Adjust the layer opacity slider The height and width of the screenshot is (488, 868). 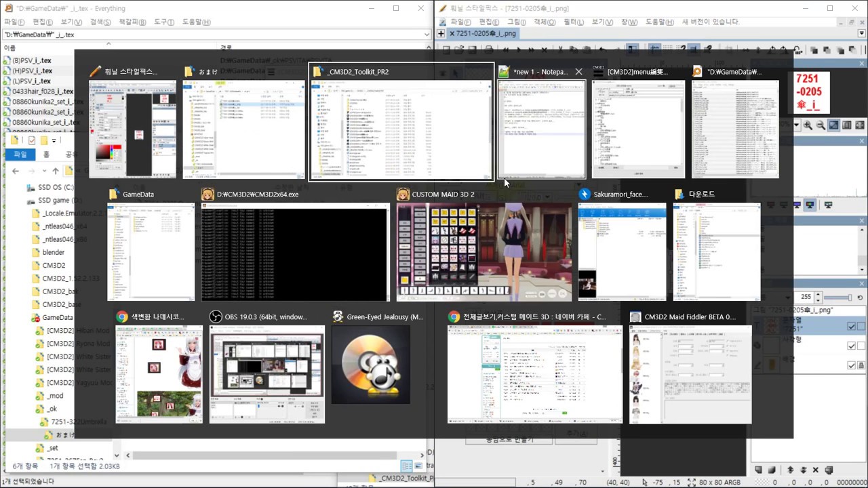pos(839,298)
